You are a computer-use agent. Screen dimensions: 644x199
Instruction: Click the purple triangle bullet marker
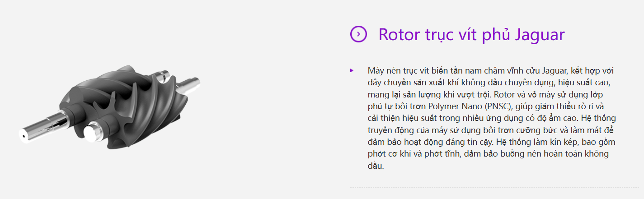[x=352, y=71]
